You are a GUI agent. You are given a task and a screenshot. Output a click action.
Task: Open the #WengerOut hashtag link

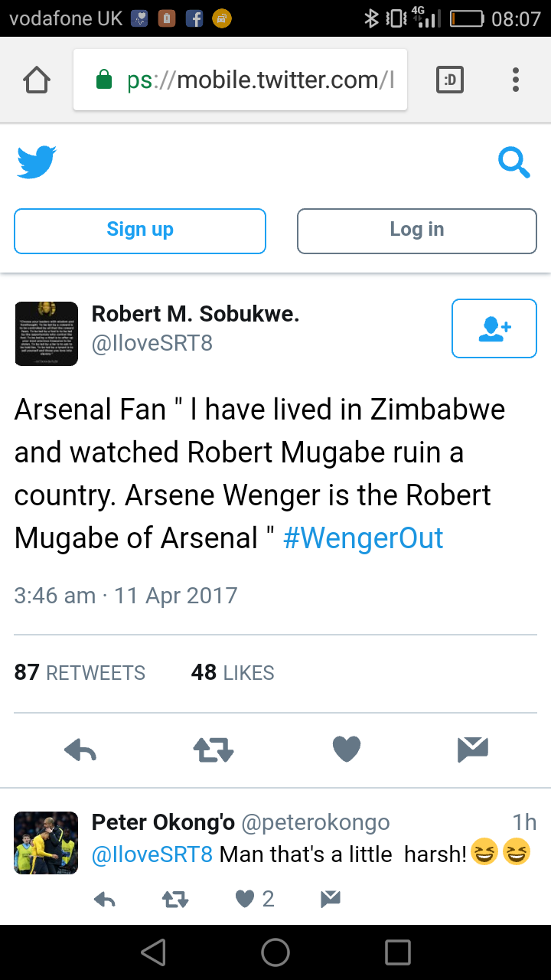363,538
